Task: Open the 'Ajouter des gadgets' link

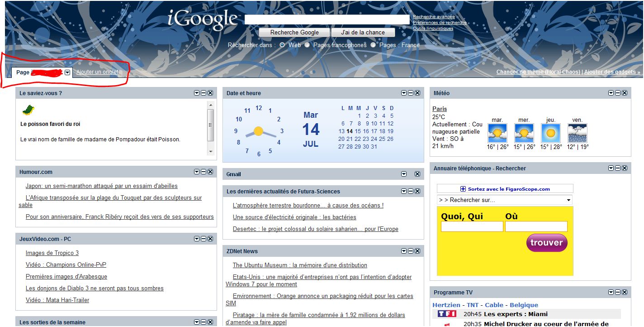Action: pyautogui.click(x=612, y=72)
